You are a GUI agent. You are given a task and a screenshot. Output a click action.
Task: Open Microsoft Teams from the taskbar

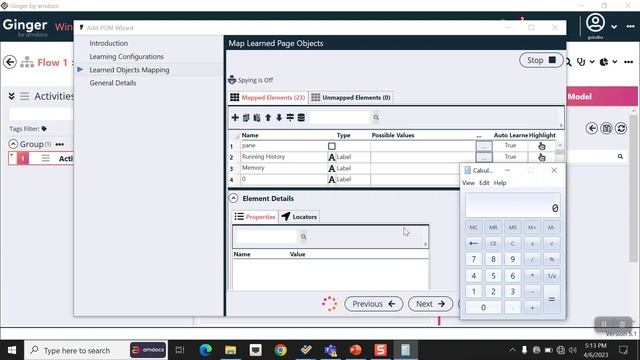coord(331,350)
